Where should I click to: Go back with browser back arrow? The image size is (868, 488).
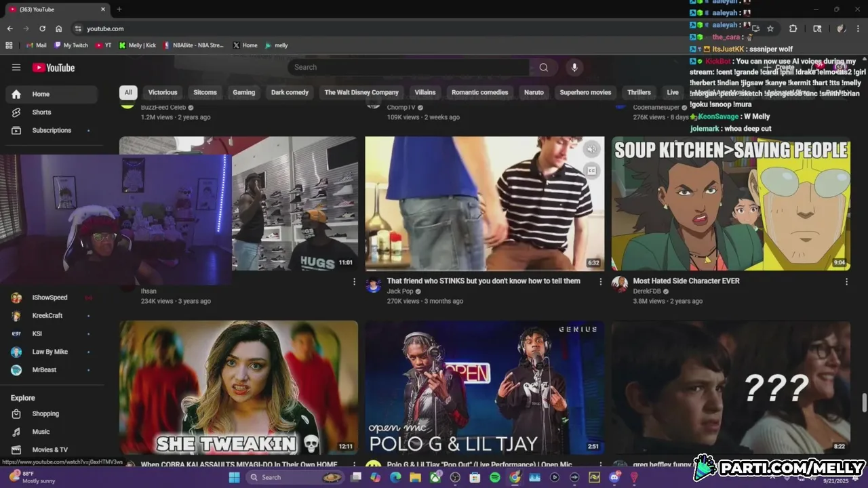[9, 28]
